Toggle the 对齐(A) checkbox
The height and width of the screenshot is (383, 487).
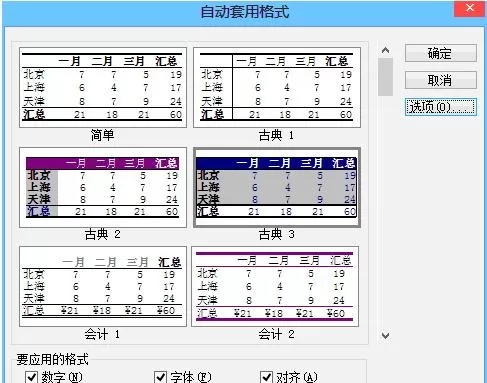pyautogui.click(x=266, y=377)
